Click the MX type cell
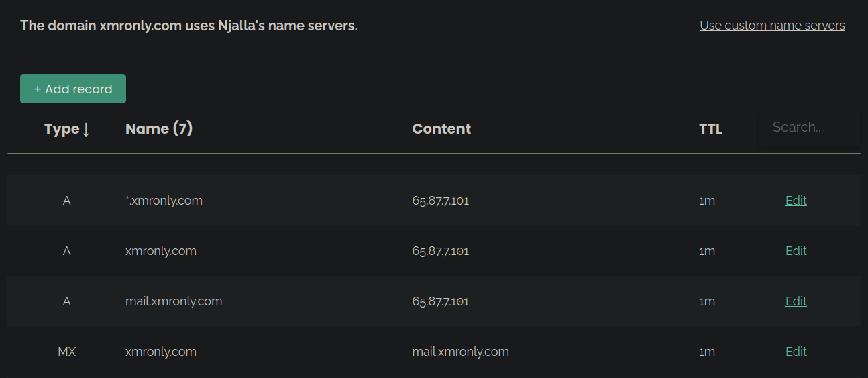 click(x=66, y=352)
